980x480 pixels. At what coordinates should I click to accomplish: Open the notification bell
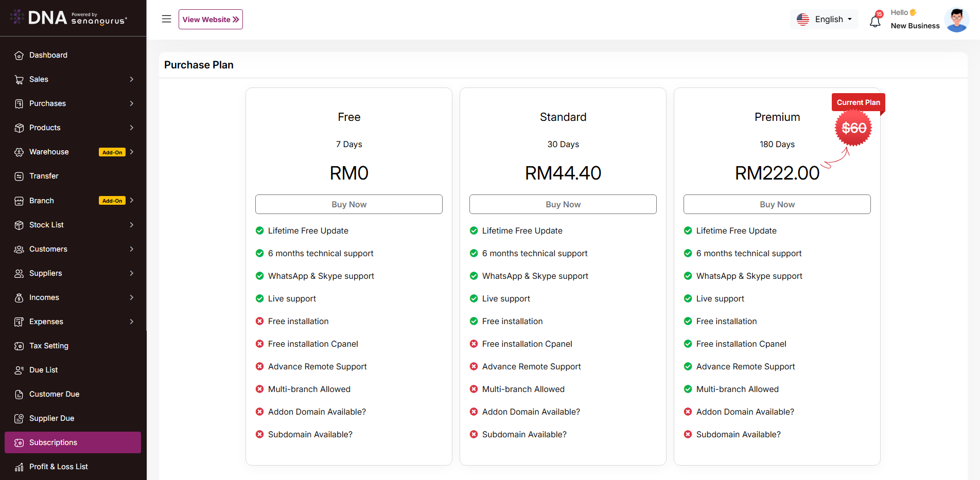coord(875,21)
